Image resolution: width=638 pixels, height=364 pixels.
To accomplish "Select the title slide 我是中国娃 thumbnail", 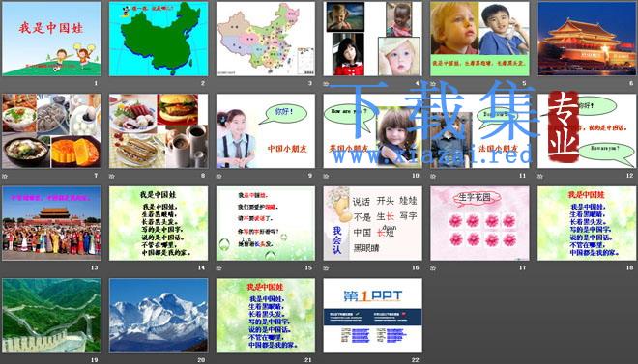I will click(x=51, y=39).
